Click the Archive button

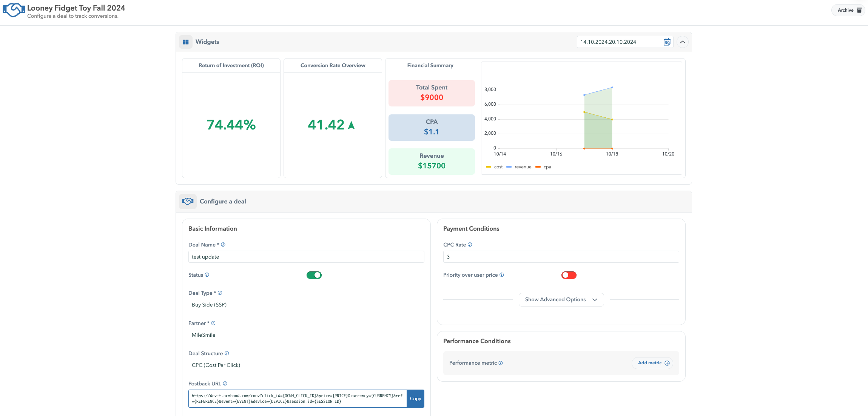point(848,10)
